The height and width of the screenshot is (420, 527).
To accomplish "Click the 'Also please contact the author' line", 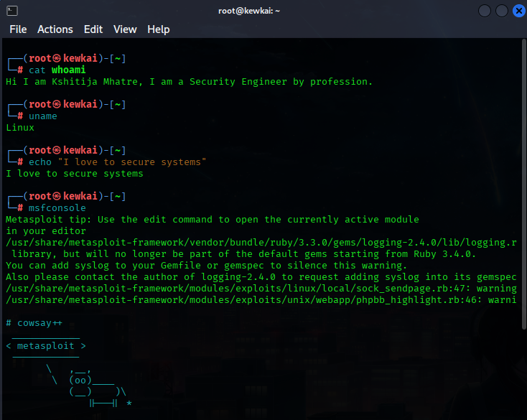I will (x=261, y=277).
